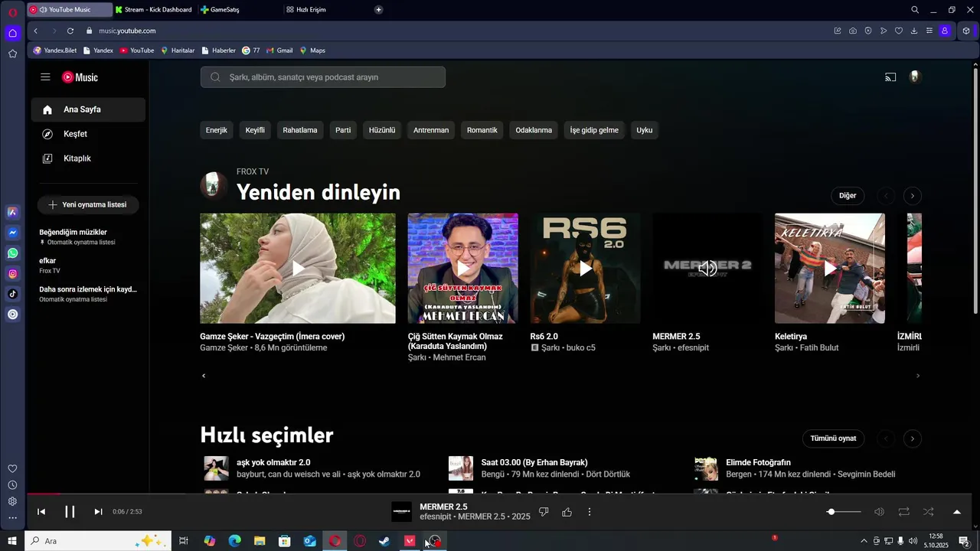This screenshot has width=980, height=551.
Task: Select the Antrenman mood chip
Action: (431, 130)
